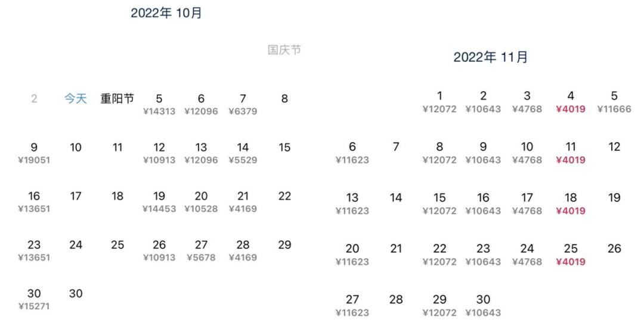
Task: Select October 5 priced ¥14313
Action: click(x=159, y=104)
